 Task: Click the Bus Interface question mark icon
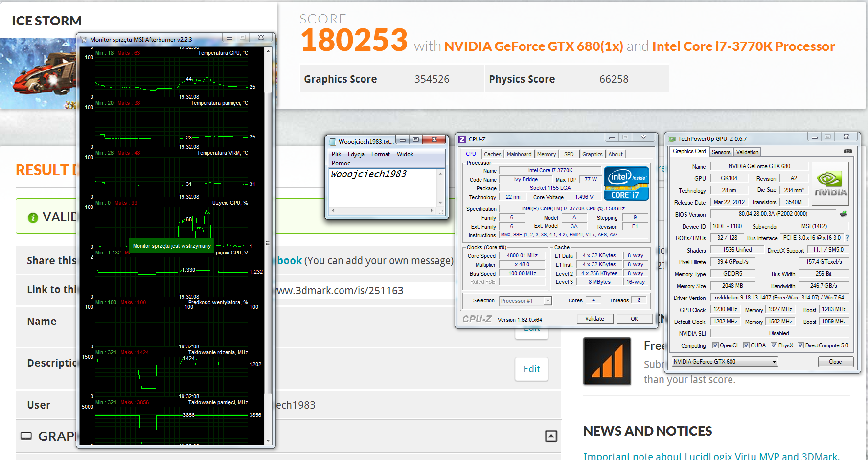pos(847,238)
